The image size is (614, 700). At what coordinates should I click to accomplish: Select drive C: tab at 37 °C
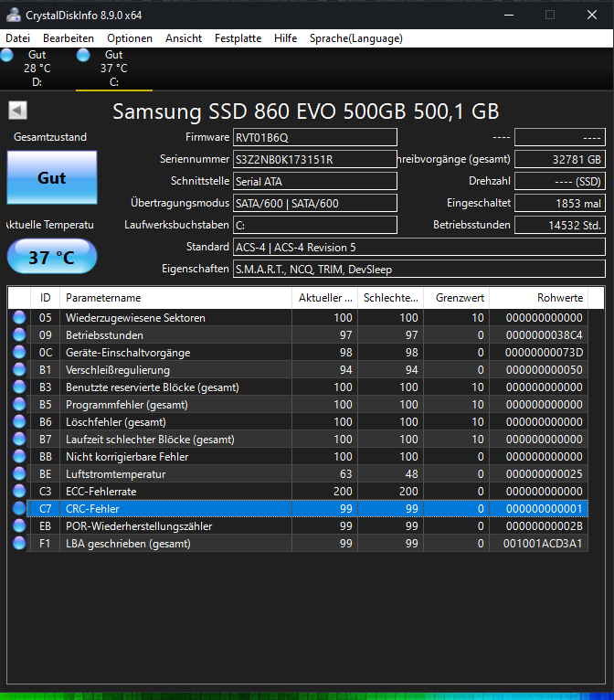[114, 69]
